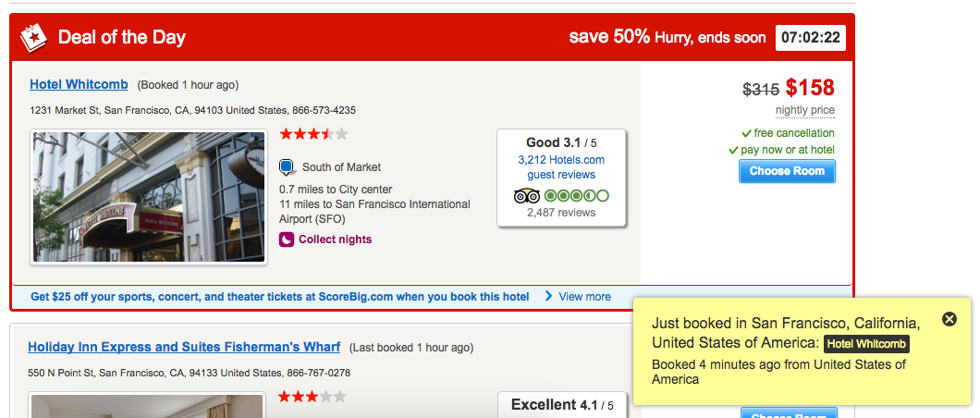Click the 11 miles to San Francisco International Airport text
This screenshot has width=980, height=418.
(x=374, y=212)
